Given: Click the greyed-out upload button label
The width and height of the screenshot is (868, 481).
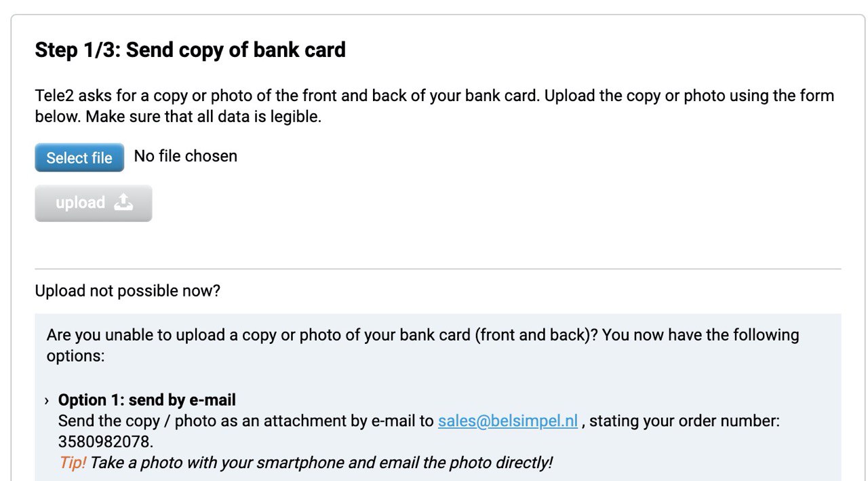Looking at the screenshot, I should (x=80, y=203).
